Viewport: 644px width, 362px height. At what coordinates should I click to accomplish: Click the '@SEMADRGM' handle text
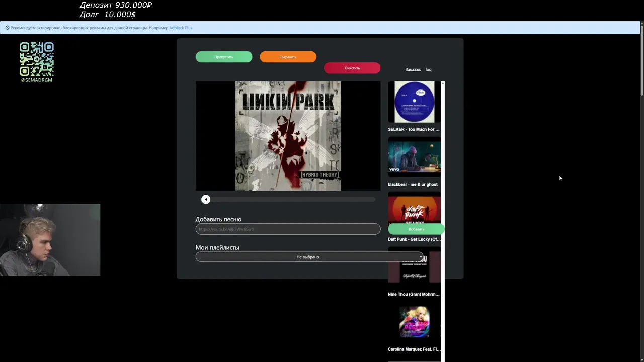point(37,80)
